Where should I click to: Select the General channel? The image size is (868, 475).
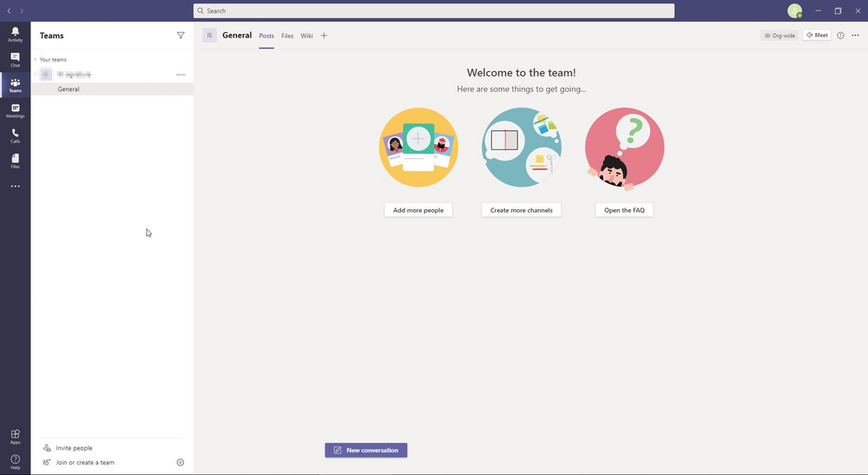click(112, 89)
